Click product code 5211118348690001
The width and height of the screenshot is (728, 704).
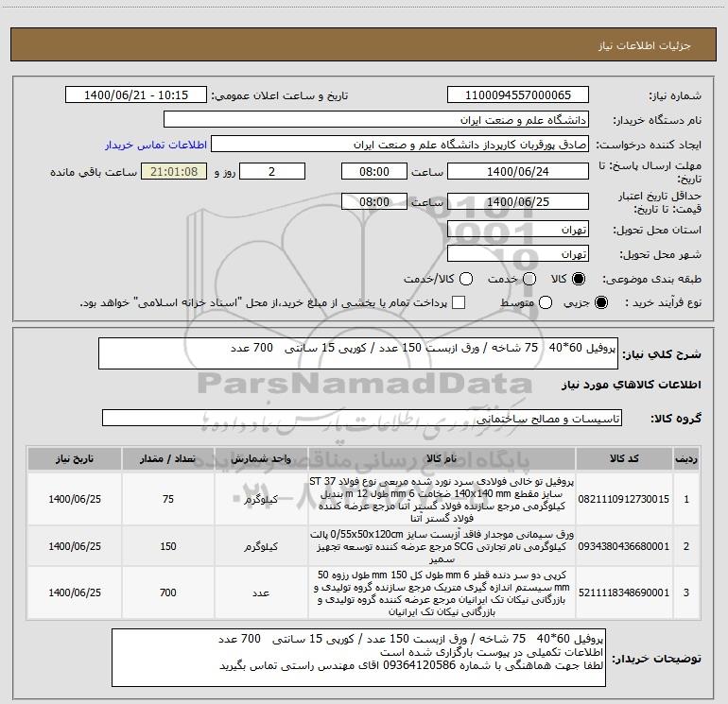(624, 592)
